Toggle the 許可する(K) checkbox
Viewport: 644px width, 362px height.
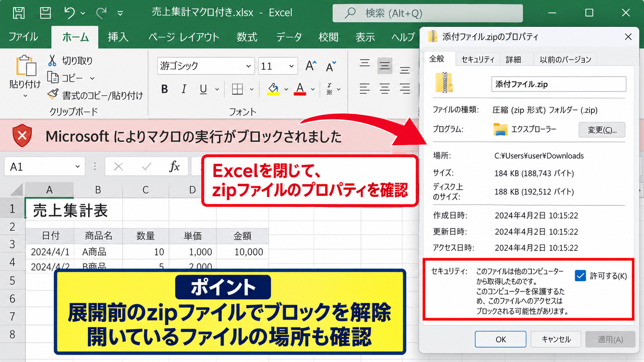tap(580, 275)
